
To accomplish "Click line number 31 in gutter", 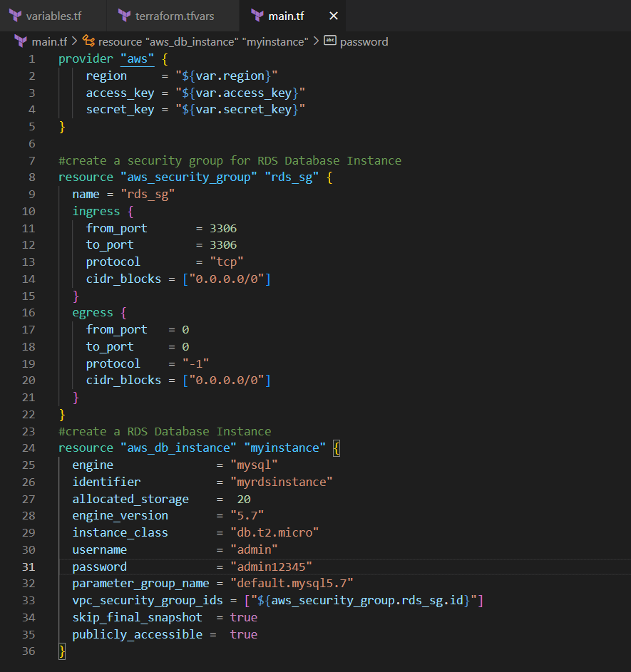I will click(x=29, y=567).
